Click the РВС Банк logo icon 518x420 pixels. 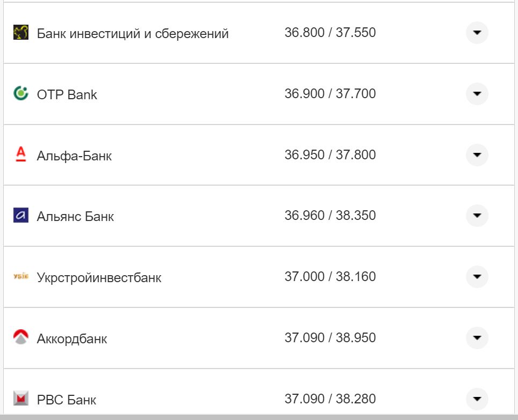[x=20, y=399]
